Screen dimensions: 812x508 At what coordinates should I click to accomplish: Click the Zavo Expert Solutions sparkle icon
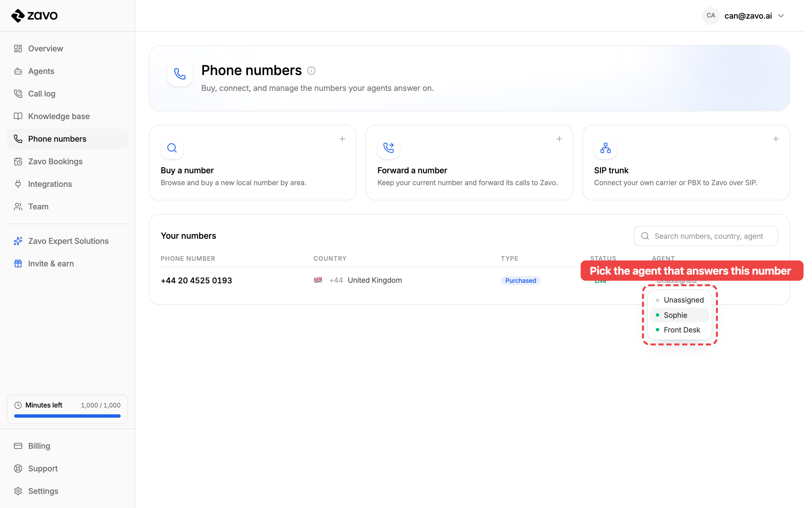pyautogui.click(x=18, y=241)
